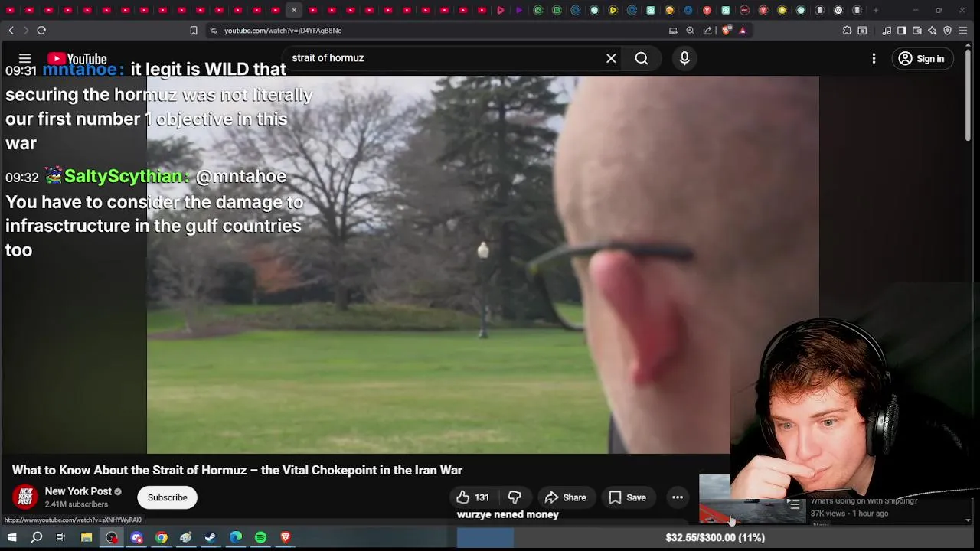Open more actions ellipsis under video
Image resolution: width=980 pixels, height=551 pixels.
point(678,497)
